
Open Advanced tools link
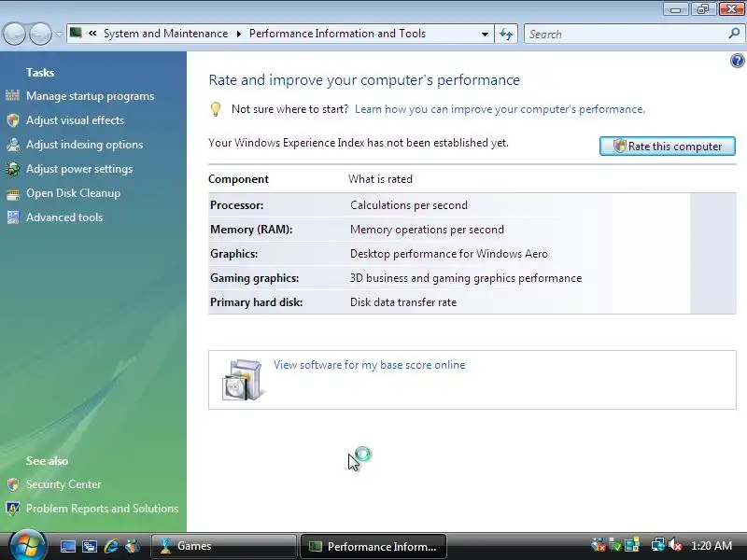tap(64, 217)
